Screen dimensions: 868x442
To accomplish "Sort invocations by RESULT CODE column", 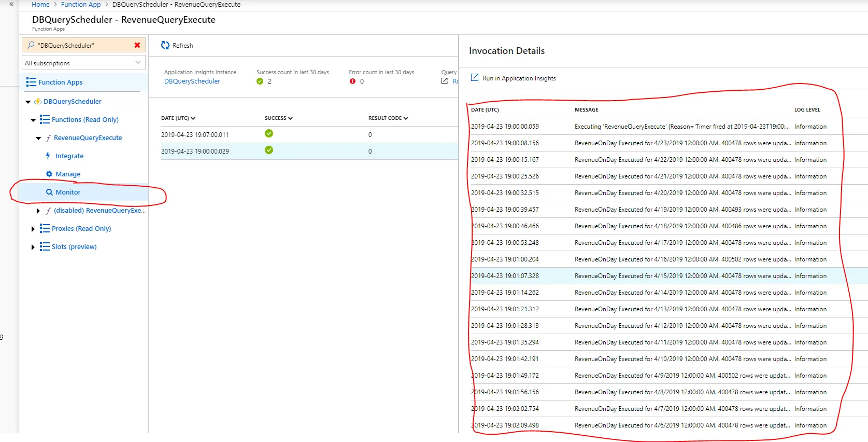I will point(388,118).
